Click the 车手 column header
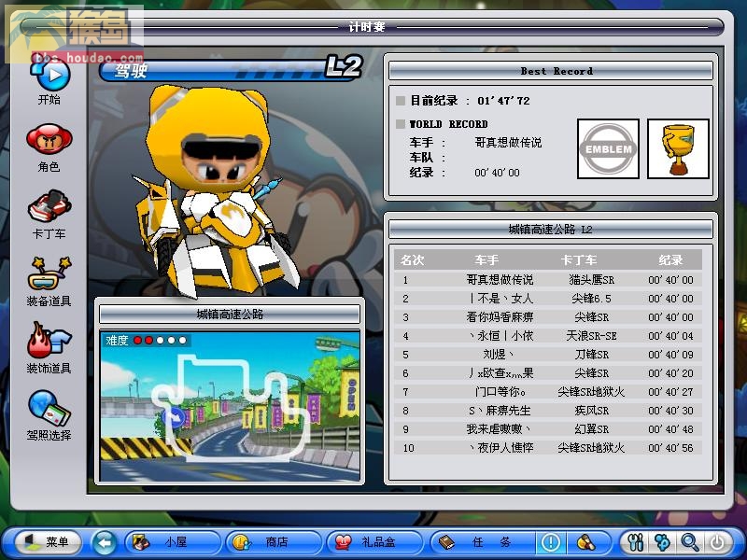Image resolution: width=747 pixels, height=560 pixels. (x=486, y=260)
